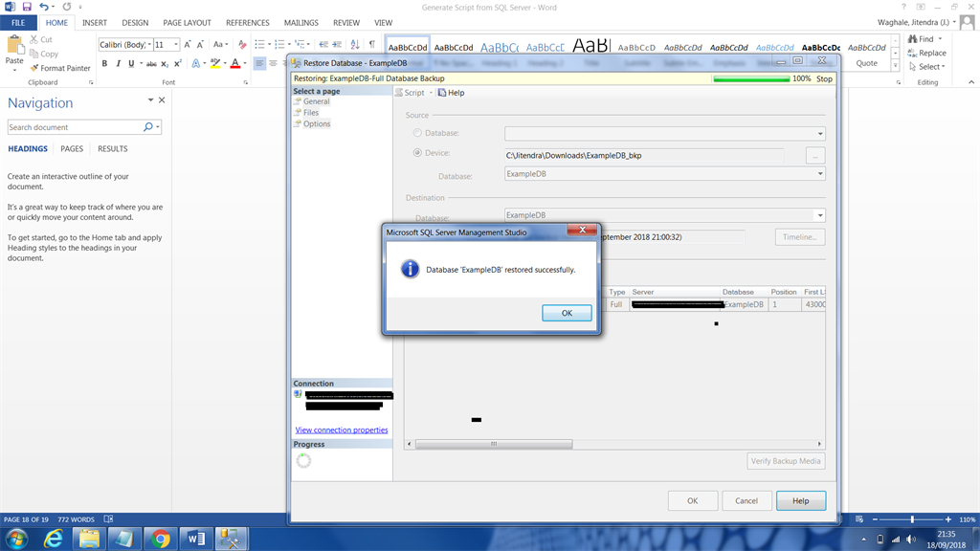Click the device path browse ellipsis button
Screen dimensions: 980x551
[x=815, y=155]
